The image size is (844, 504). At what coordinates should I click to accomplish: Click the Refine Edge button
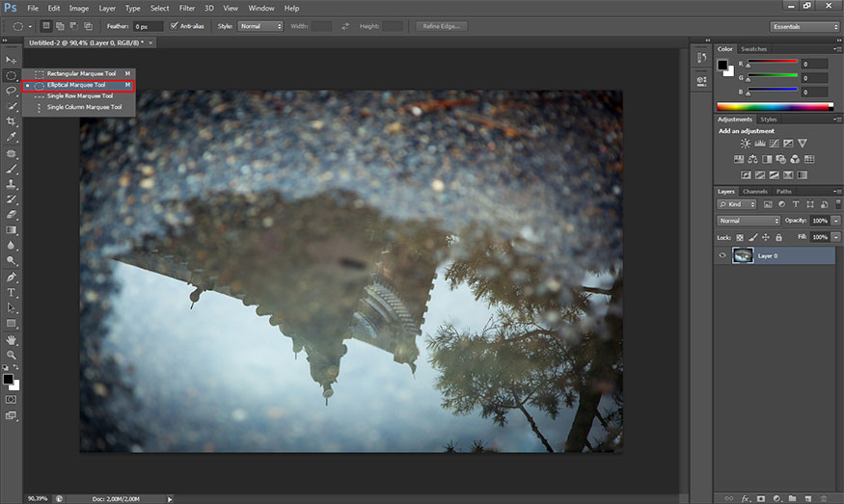point(442,26)
